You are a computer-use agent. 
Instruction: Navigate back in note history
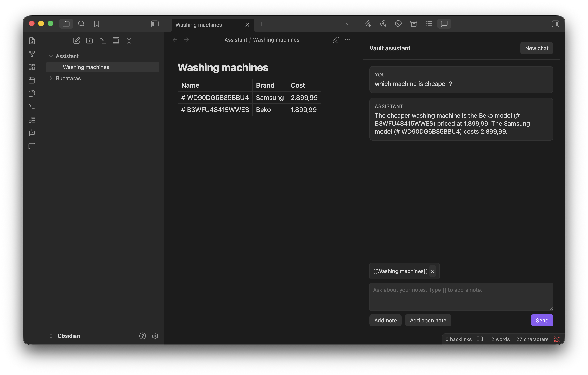coord(175,40)
